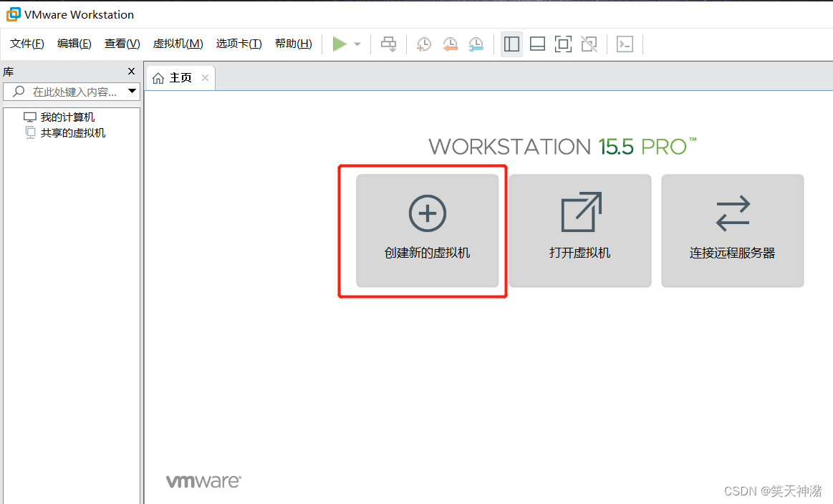Screen dimensions: 833x504
Task: Click the 连接远程服务器 button
Action: click(x=733, y=231)
